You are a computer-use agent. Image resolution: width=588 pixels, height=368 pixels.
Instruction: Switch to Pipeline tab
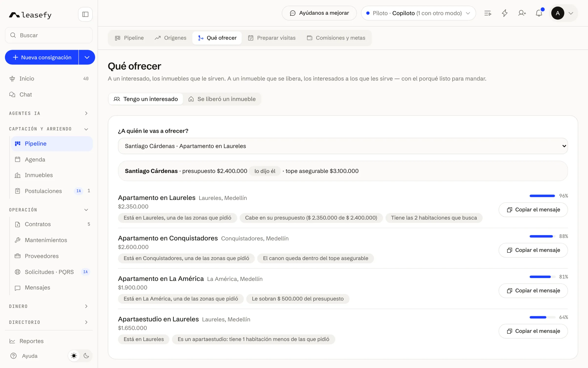click(129, 38)
